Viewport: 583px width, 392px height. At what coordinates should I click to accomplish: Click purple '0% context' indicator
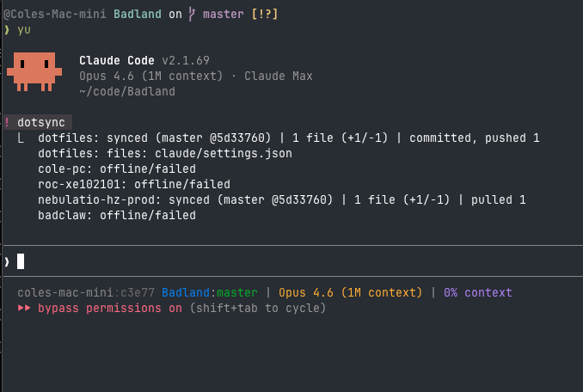coord(478,293)
